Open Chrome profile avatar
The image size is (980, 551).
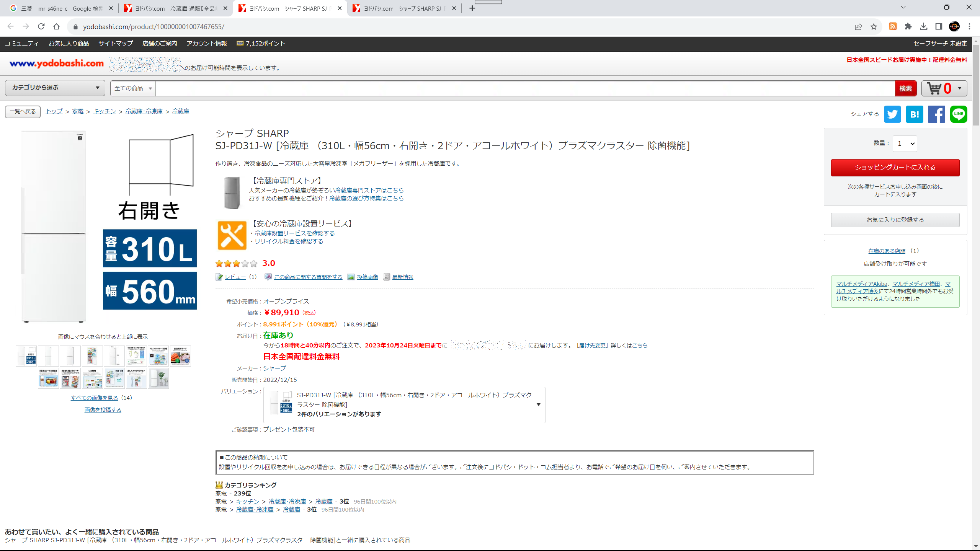954,26
